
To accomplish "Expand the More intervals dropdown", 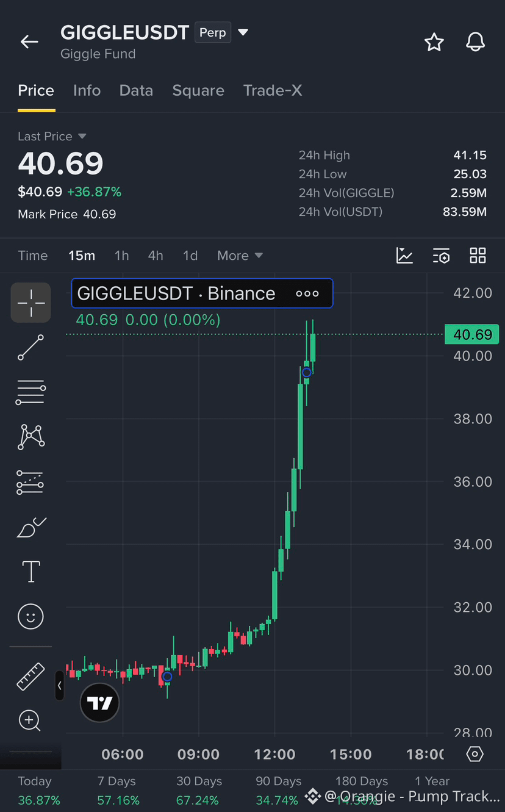I will (x=240, y=256).
